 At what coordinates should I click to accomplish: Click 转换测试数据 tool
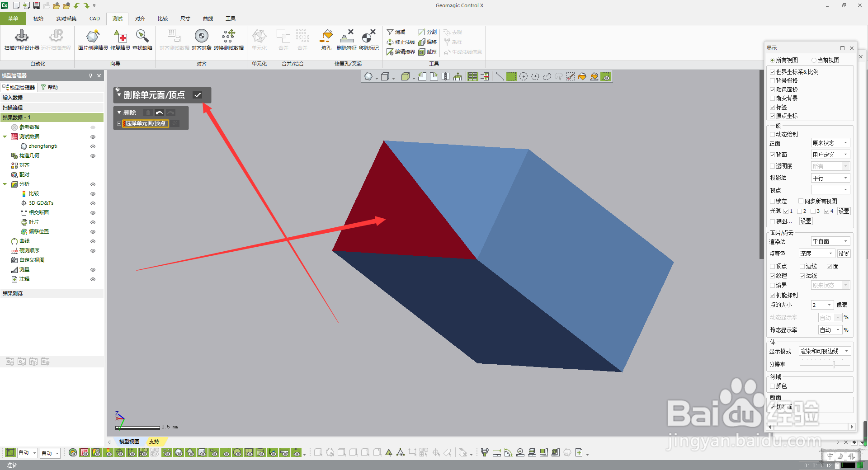tap(228, 40)
